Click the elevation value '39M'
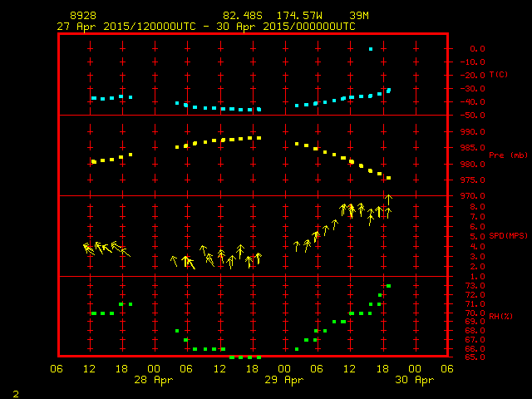The image size is (532, 399). point(359,16)
